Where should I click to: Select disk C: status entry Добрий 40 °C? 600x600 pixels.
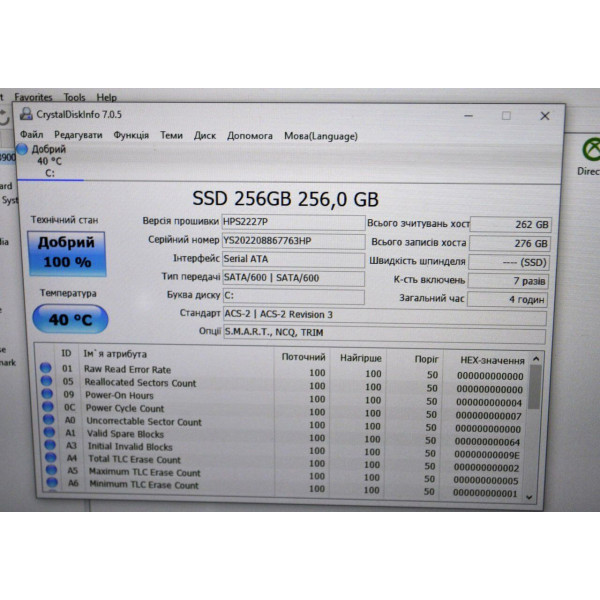click(49, 161)
